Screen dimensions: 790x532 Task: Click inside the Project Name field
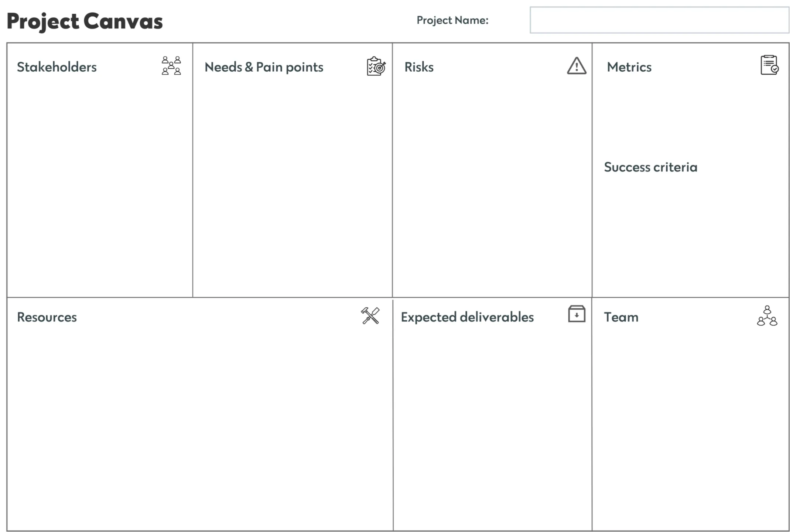point(659,20)
